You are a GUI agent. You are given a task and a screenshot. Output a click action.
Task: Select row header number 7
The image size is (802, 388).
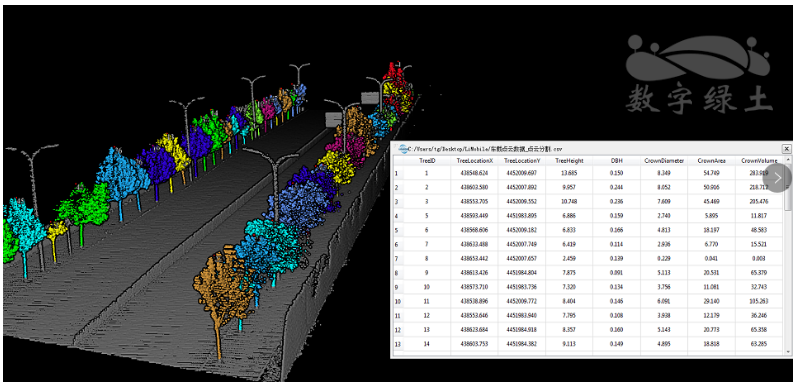397,259
